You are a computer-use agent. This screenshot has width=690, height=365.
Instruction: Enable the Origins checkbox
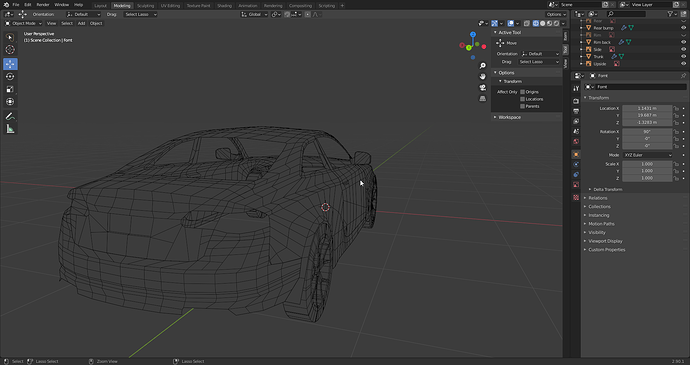522,92
